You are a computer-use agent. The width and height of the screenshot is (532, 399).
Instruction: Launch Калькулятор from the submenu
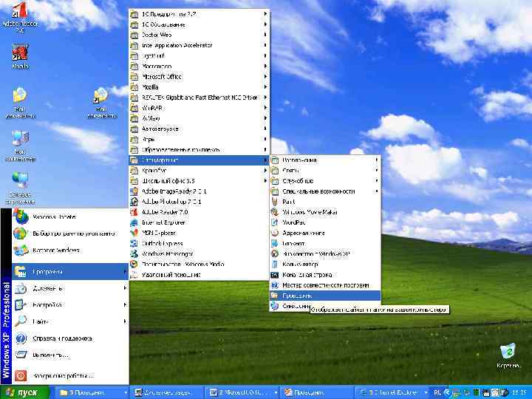325,265
